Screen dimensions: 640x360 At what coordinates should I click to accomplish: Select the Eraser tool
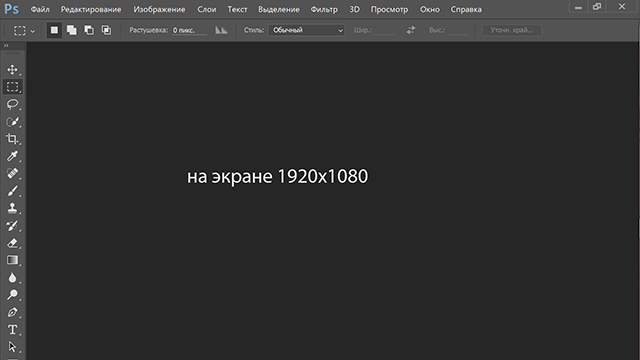(x=12, y=243)
